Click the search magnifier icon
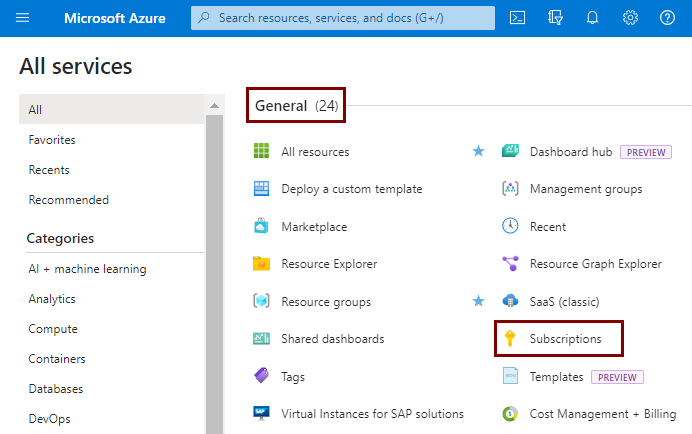This screenshot has height=434, width=692. 204,18
